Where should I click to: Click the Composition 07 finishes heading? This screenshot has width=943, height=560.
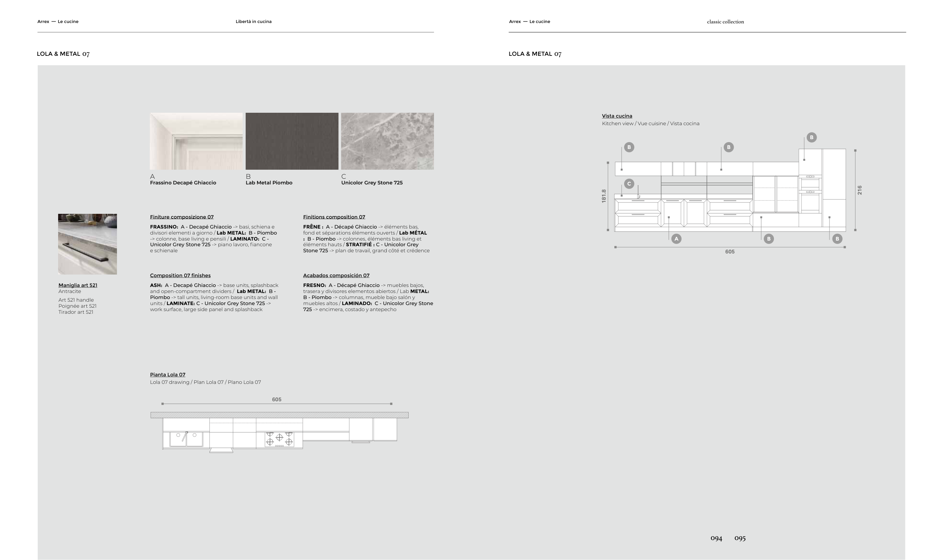tap(180, 275)
